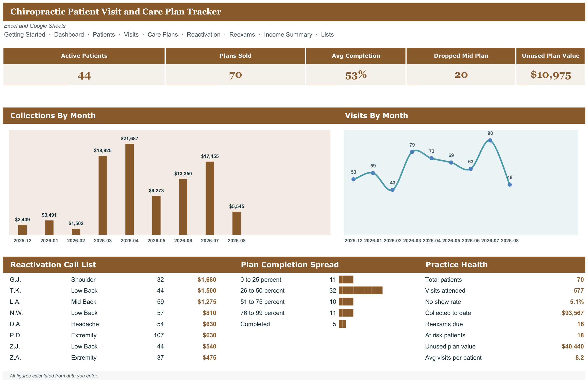The width and height of the screenshot is (588, 381).
Task: Click the 107 days value for P.D.
Action: point(159,335)
